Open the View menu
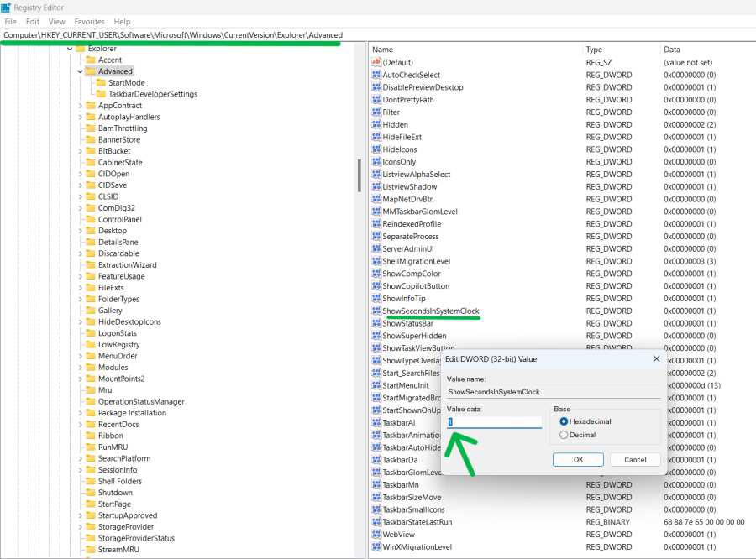This screenshot has height=559, width=756. (57, 22)
